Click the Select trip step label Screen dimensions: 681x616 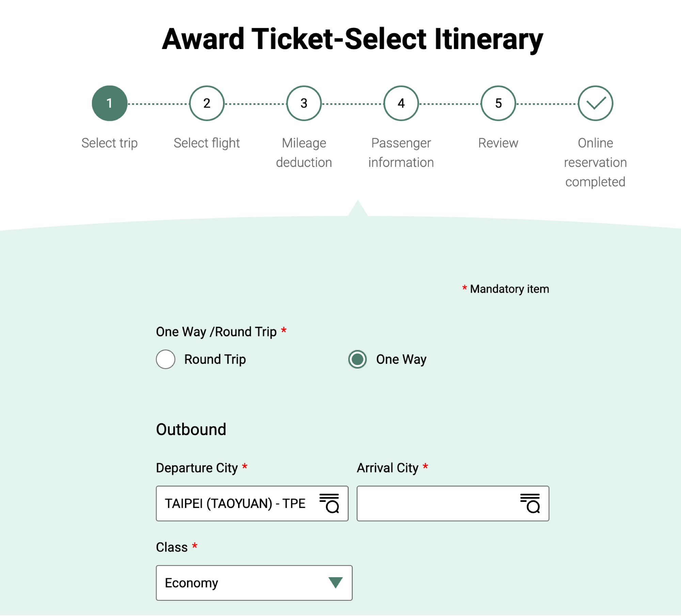109,143
